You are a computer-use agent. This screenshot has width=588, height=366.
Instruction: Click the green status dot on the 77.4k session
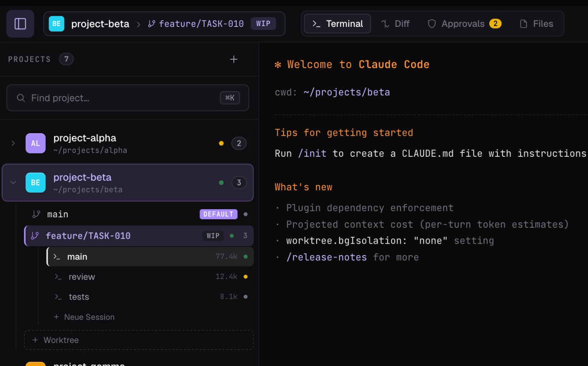246,256
